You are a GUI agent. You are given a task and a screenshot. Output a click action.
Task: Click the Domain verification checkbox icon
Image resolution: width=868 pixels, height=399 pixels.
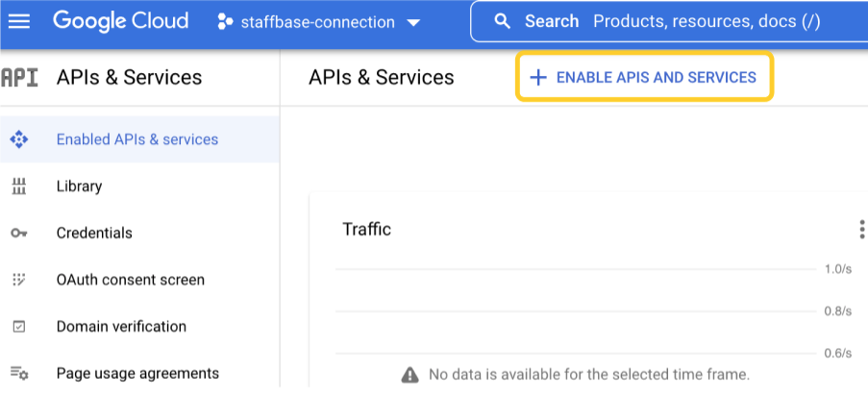(x=19, y=327)
